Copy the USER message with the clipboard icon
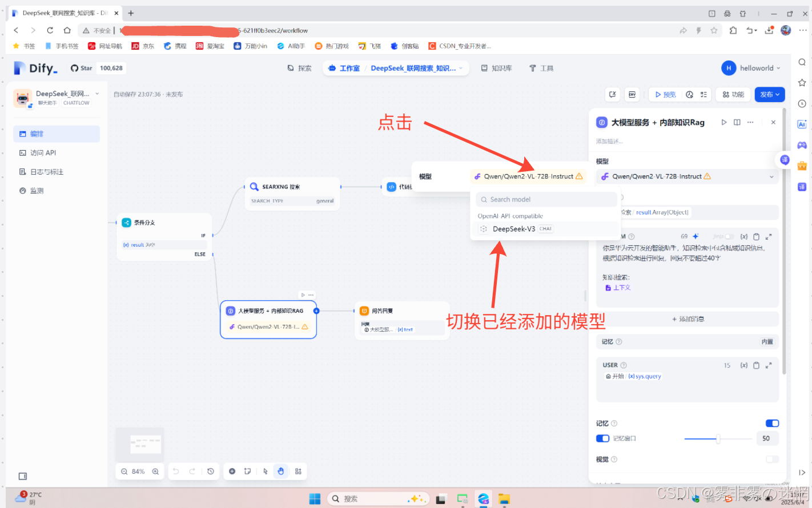Viewport: 812px width, 508px height. [756, 365]
